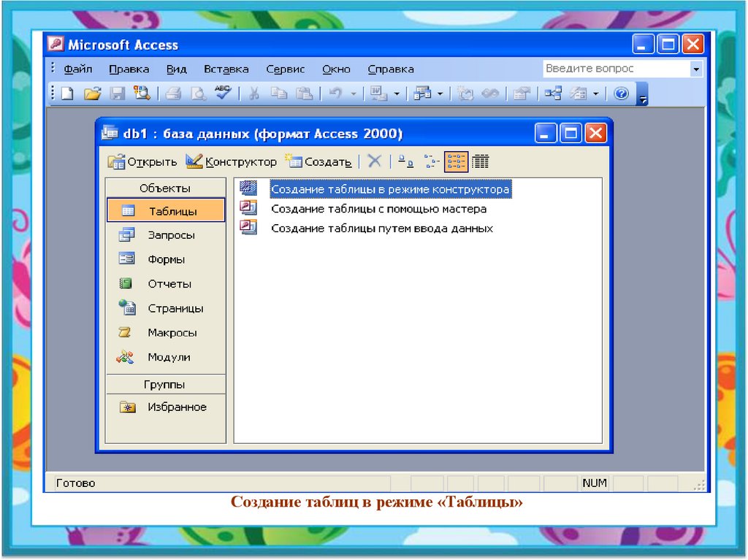Open the Вставка menu
This screenshot has width=748, height=560.
226,69
